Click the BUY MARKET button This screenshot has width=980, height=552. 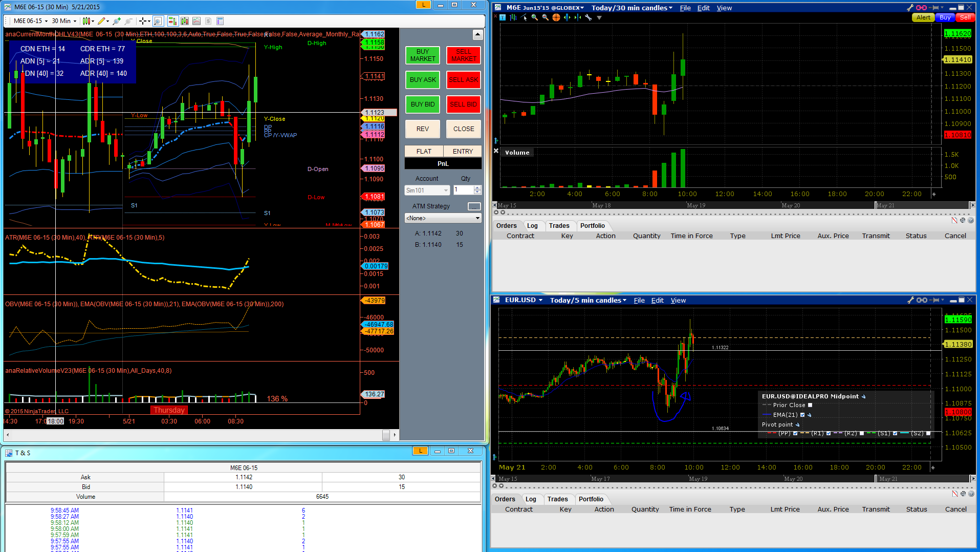click(423, 55)
